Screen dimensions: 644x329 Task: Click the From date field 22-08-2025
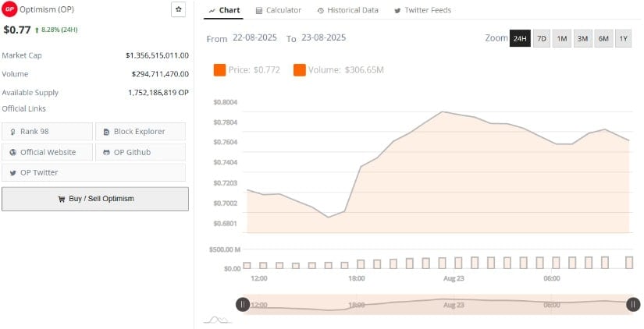point(254,37)
